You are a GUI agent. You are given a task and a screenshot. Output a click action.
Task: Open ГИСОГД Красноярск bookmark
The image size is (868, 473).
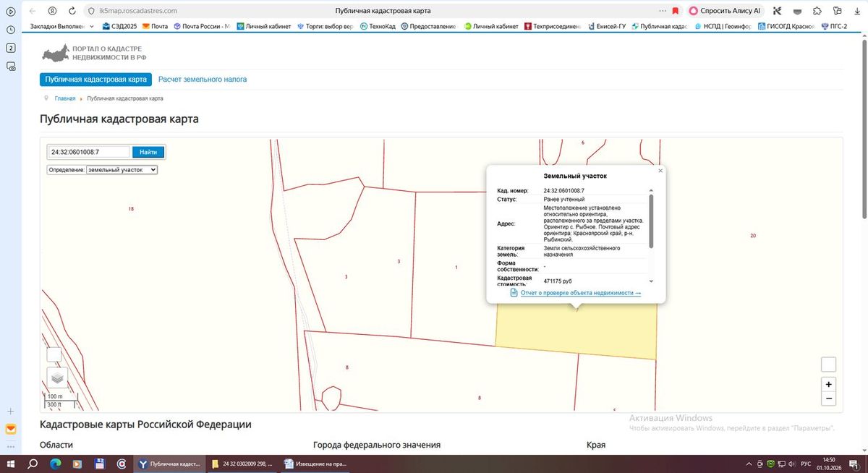pyautogui.click(x=786, y=27)
